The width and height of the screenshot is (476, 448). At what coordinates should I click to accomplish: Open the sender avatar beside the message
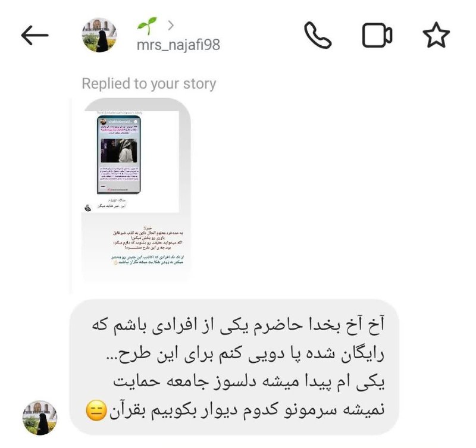pos(40,418)
